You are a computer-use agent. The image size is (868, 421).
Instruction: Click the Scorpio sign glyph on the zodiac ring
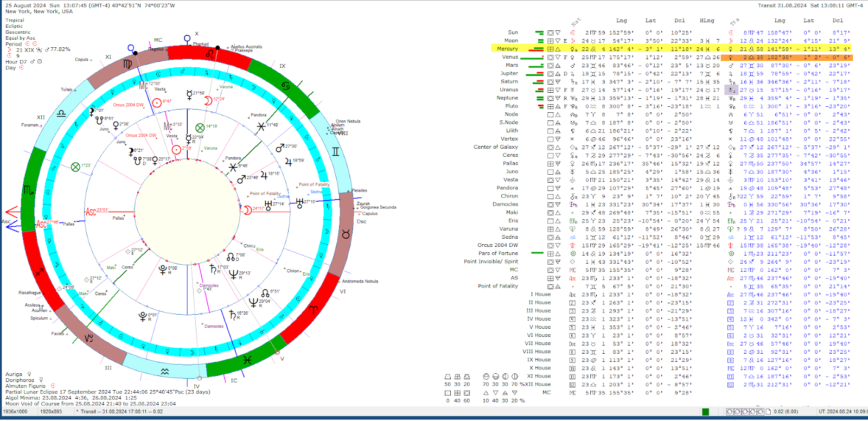click(x=29, y=190)
